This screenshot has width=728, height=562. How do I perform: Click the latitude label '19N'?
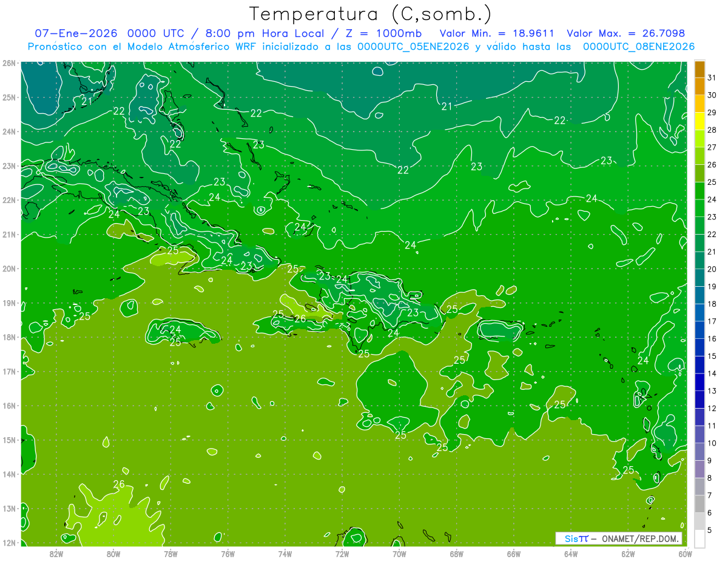9,303
